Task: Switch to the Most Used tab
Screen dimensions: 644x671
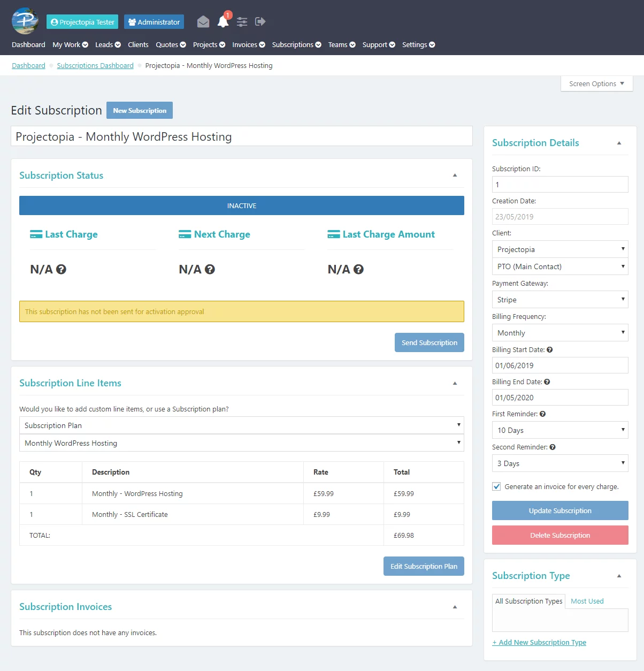Action: click(x=587, y=601)
